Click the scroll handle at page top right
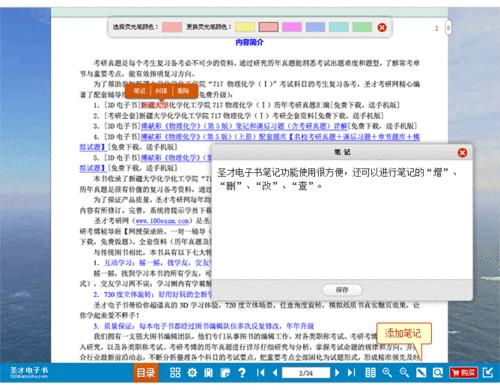This screenshot has height=390, width=500. pyautogui.click(x=448, y=28)
